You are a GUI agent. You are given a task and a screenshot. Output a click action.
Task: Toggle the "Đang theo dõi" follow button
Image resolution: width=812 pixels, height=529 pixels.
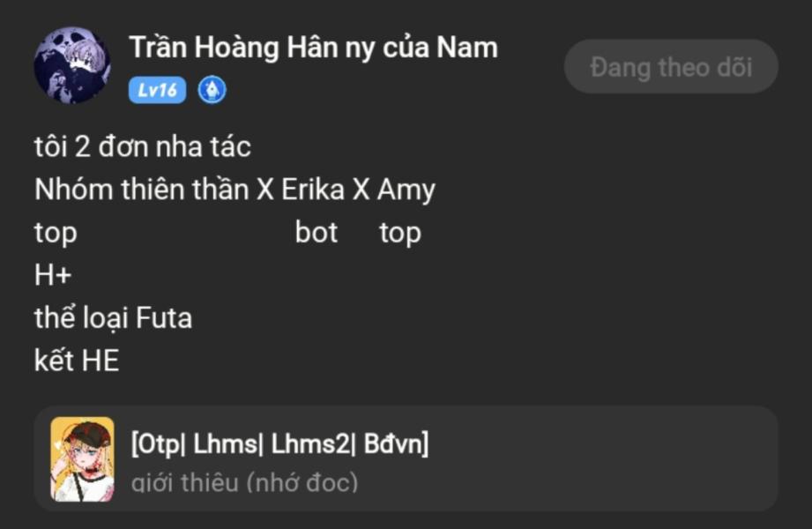point(671,67)
